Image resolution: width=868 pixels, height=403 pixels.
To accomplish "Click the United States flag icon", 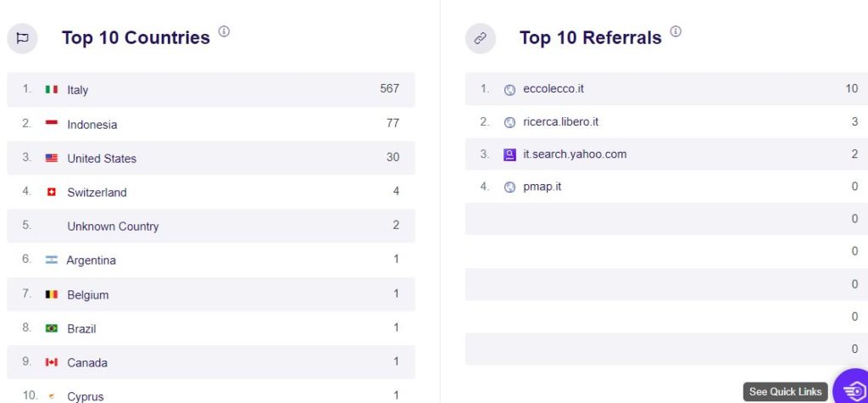I will click(52, 158).
